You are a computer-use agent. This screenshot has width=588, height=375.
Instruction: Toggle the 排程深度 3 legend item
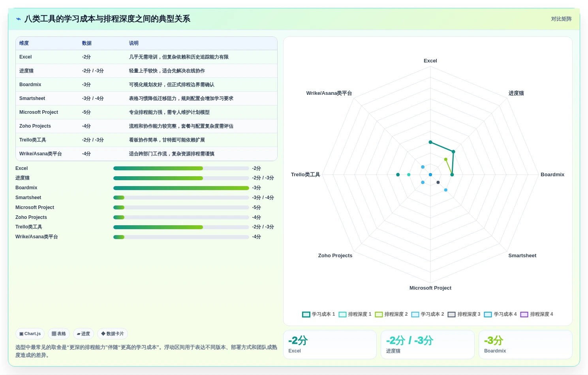pyautogui.click(x=464, y=315)
